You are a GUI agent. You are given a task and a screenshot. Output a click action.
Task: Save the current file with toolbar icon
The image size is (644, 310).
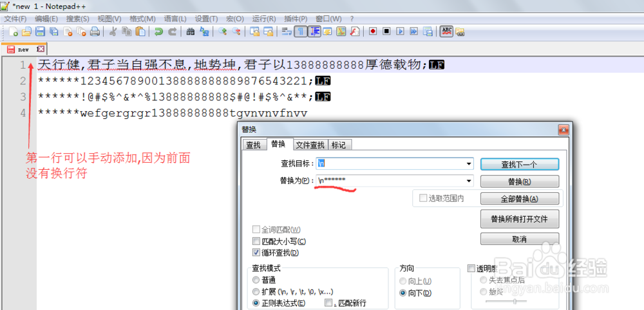pos(40,32)
